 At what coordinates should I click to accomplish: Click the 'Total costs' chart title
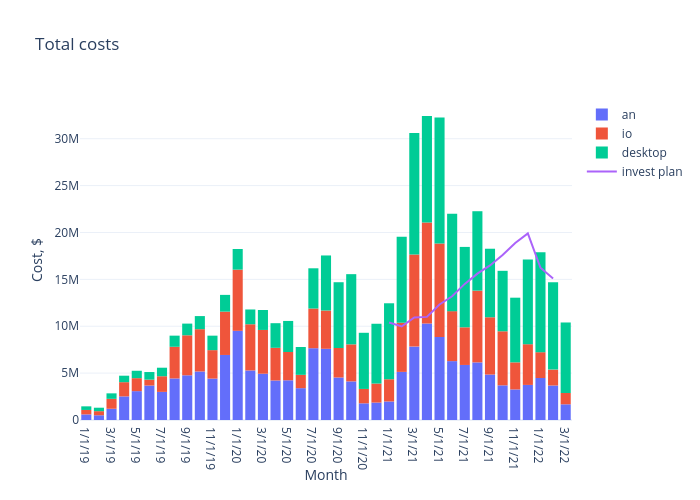point(77,44)
